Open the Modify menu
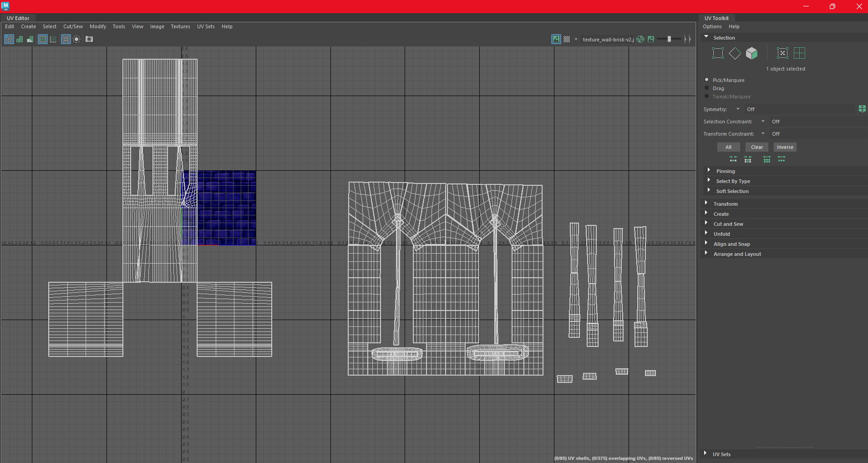Image resolution: width=868 pixels, height=463 pixels. tap(98, 26)
